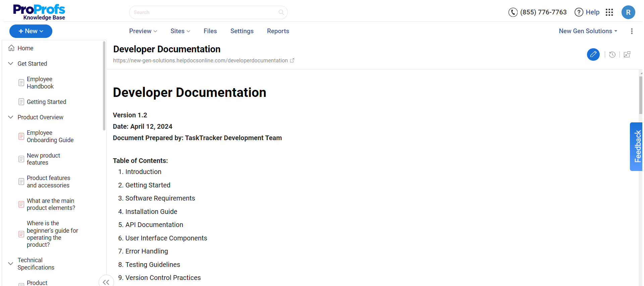Open the New Gen Solutions site dropdown
The height and width of the screenshot is (286, 644).
coord(588,31)
